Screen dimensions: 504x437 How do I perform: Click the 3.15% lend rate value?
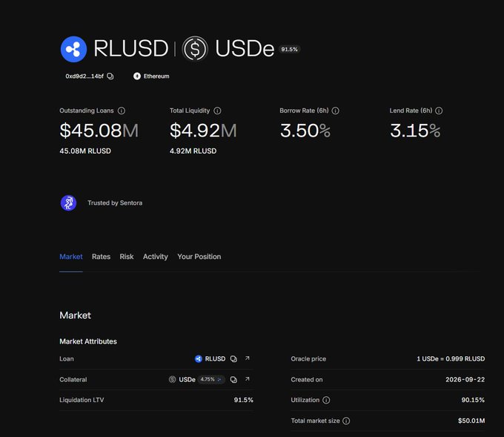tap(415, 131)
